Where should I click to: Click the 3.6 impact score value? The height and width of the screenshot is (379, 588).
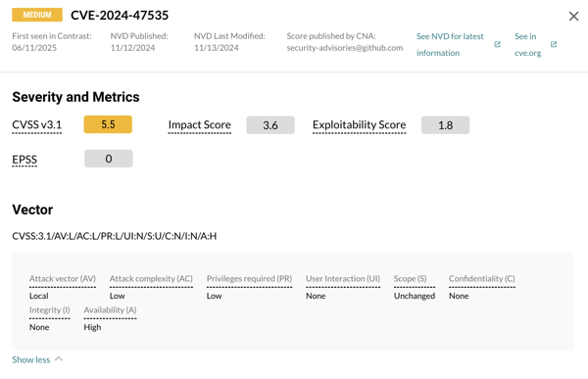pyautogui.click(x=270, y=124)
